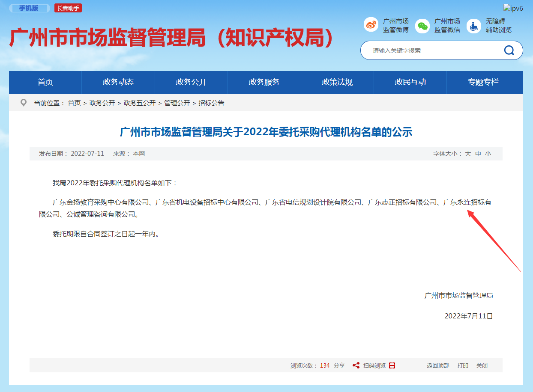Open the 政务服务 navigation menu
Screen dimensions: 533x392
(264, 82)
